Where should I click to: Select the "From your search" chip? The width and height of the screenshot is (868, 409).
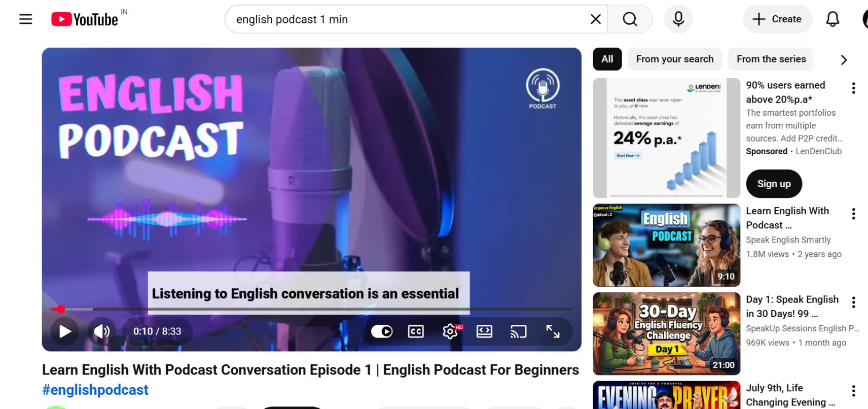[x=675, y=59]
